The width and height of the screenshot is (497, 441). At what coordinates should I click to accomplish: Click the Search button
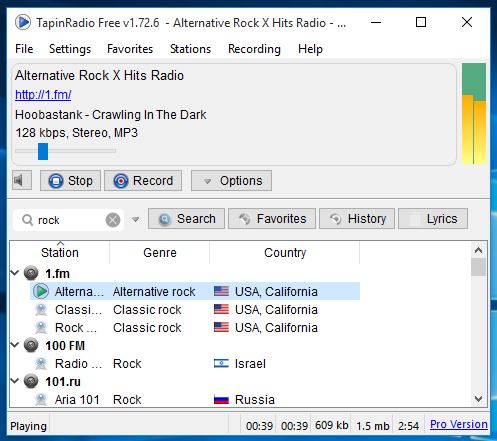pyautogui.click(x=186, y=219)
